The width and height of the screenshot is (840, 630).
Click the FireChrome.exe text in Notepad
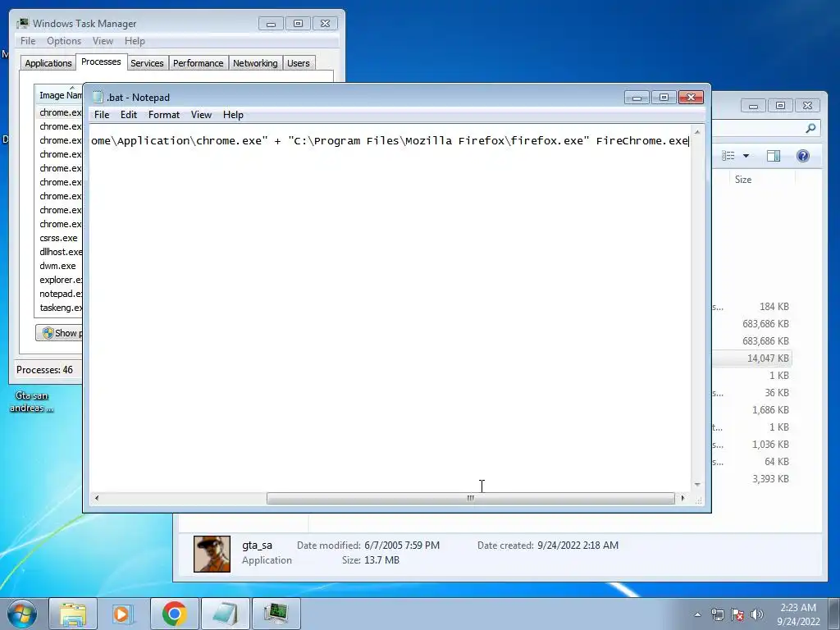tap(641, 141)
